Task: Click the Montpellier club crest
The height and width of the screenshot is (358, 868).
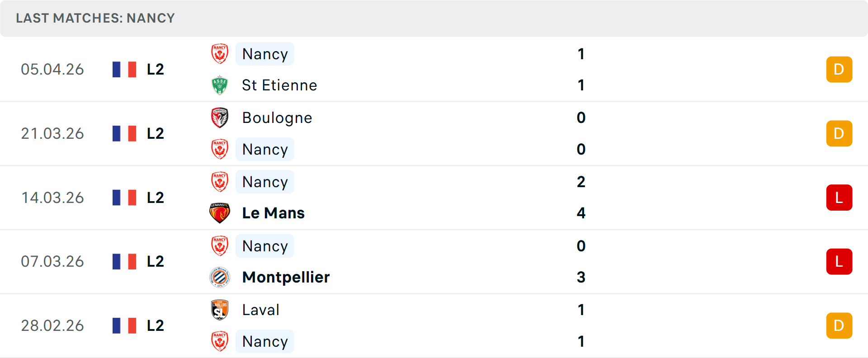Action: [x=220, y=277]
